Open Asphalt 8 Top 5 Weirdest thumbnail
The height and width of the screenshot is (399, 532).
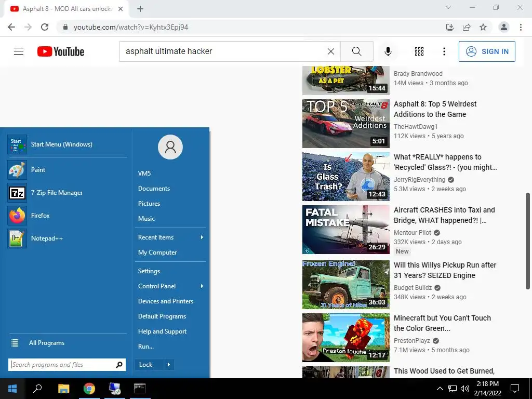click(345, 124)
